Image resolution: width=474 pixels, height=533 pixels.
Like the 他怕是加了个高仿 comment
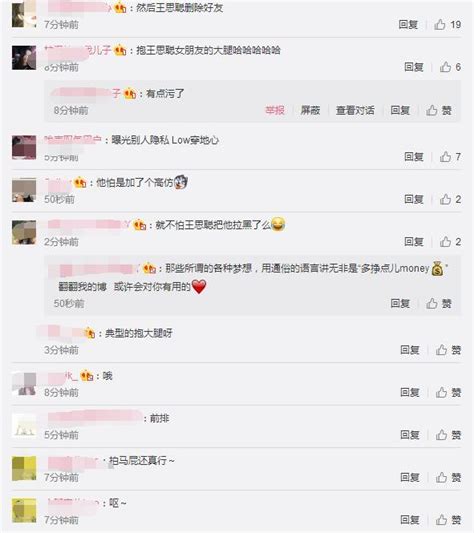[450, 199]
